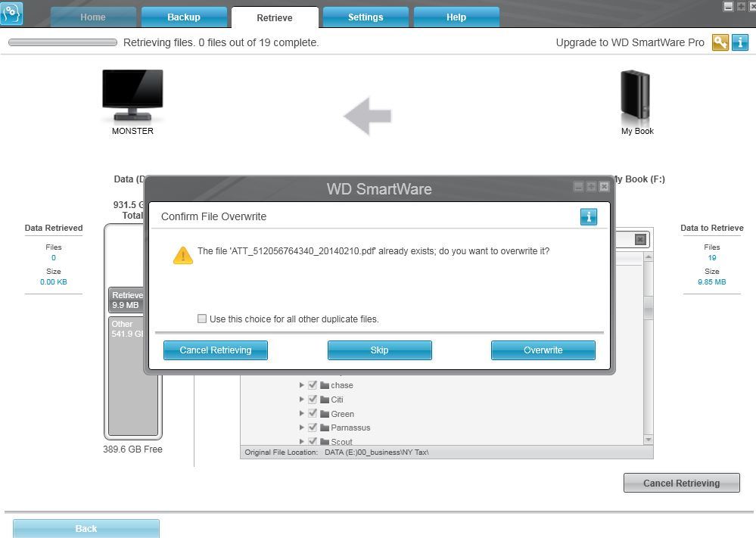Go to the Settings tab
The height and width of the screenshot is (538, 756).
click(366, 17)
